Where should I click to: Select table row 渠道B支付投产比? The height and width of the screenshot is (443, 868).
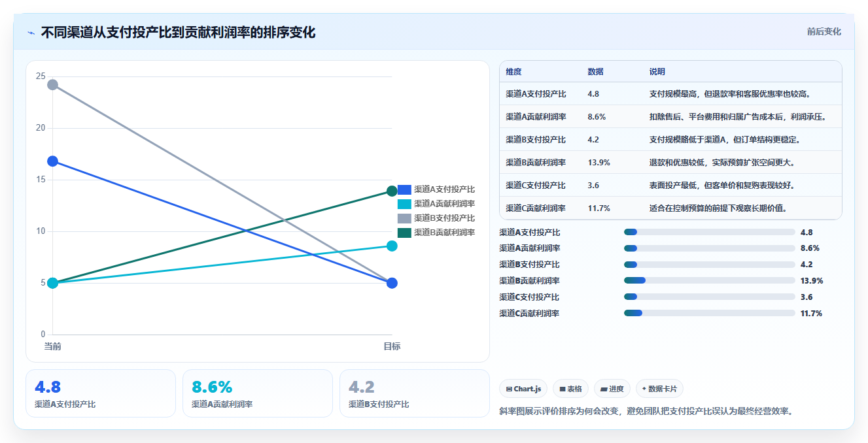coord(670,140)
